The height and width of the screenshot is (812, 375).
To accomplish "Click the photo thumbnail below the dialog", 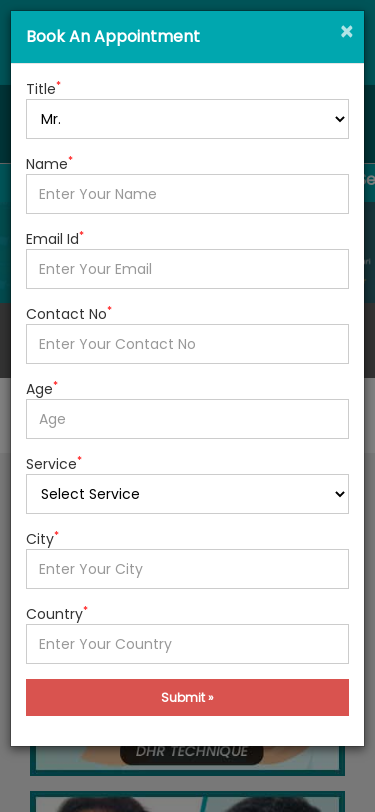I will [188, 802].
